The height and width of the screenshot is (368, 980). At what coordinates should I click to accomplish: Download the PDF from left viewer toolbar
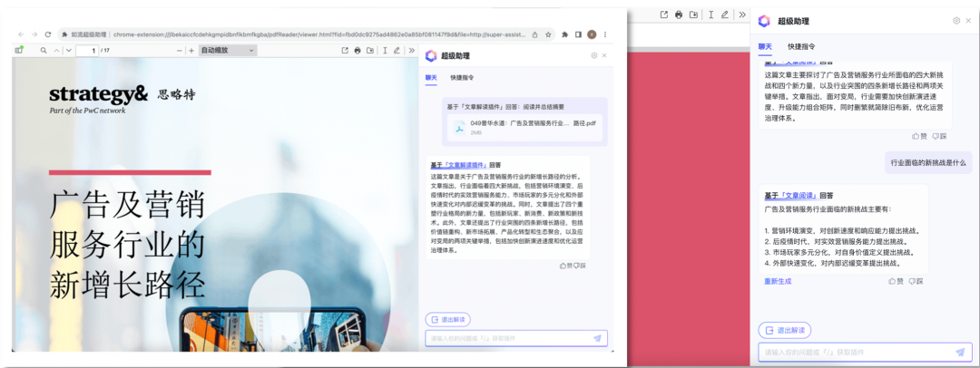pyautogui.click(x=370, y=50)
